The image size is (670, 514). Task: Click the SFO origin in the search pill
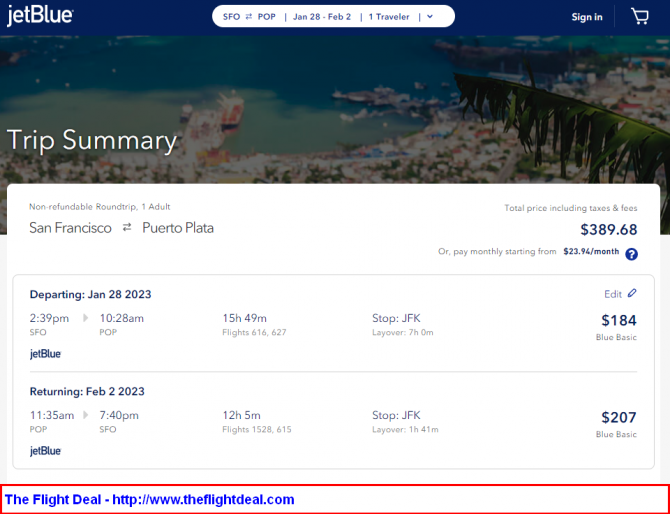(x=231, y=17)
